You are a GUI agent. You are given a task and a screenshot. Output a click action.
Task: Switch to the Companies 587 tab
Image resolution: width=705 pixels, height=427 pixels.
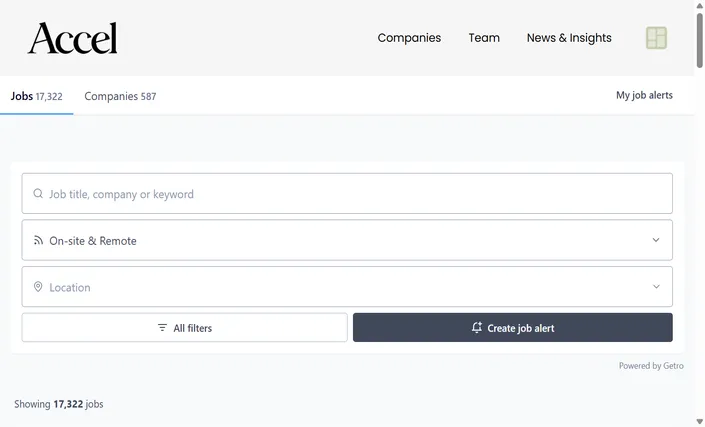pyautogui.click(x=120, y=96)
